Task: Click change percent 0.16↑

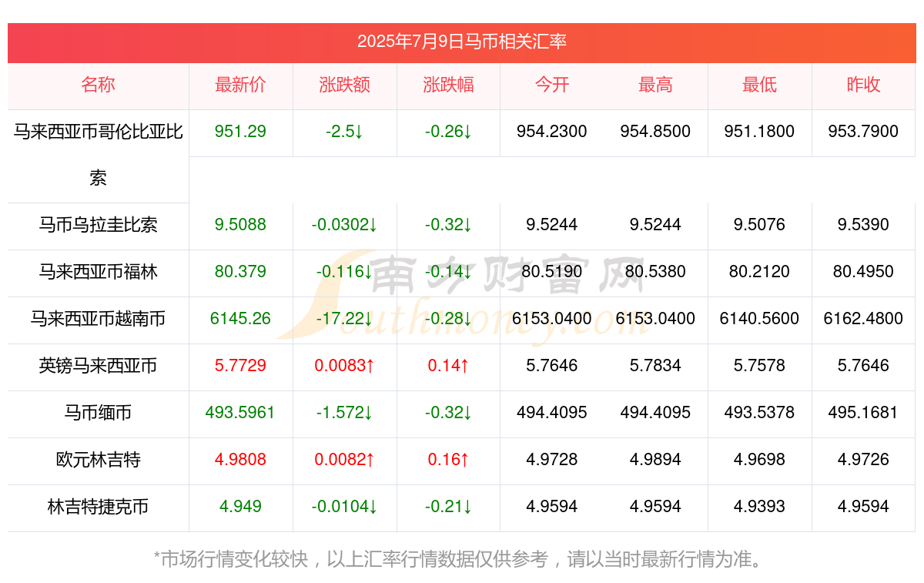Action: click(449, 460)
